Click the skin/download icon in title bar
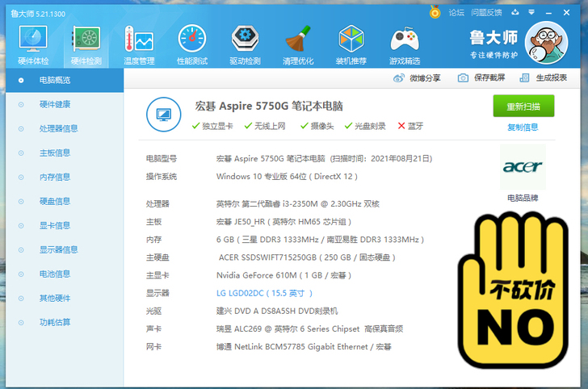 pyautogui.click(x=515, y=12)
